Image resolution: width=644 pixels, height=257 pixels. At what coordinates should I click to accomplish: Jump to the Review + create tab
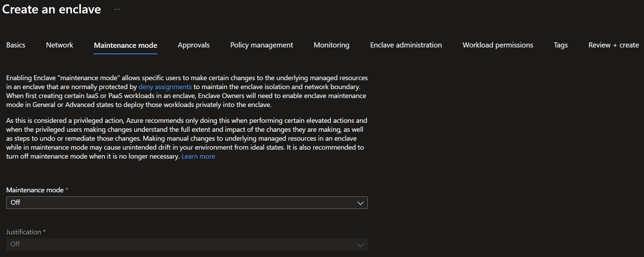(x=614, y=45)
